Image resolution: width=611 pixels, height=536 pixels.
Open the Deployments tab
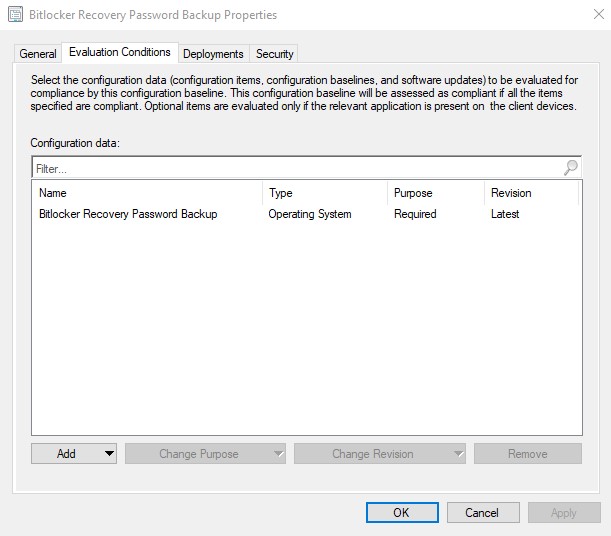[213, 53]
